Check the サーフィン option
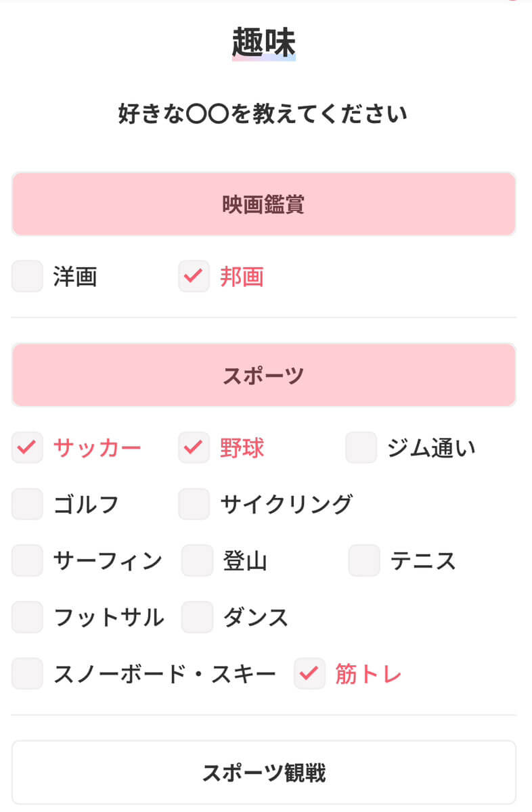532x812 pixels. 27,561
